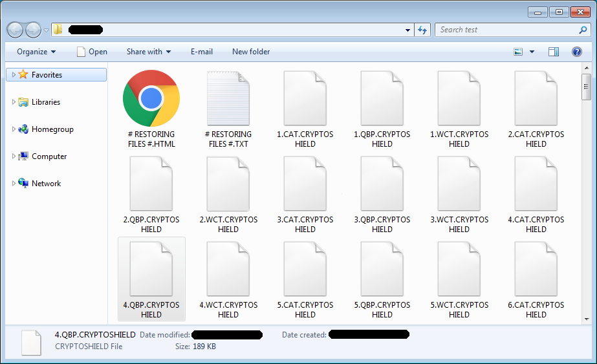The width and height of the screenshot is (597, 364).
Task: Close the Explorer window
Action: (580, 12)
